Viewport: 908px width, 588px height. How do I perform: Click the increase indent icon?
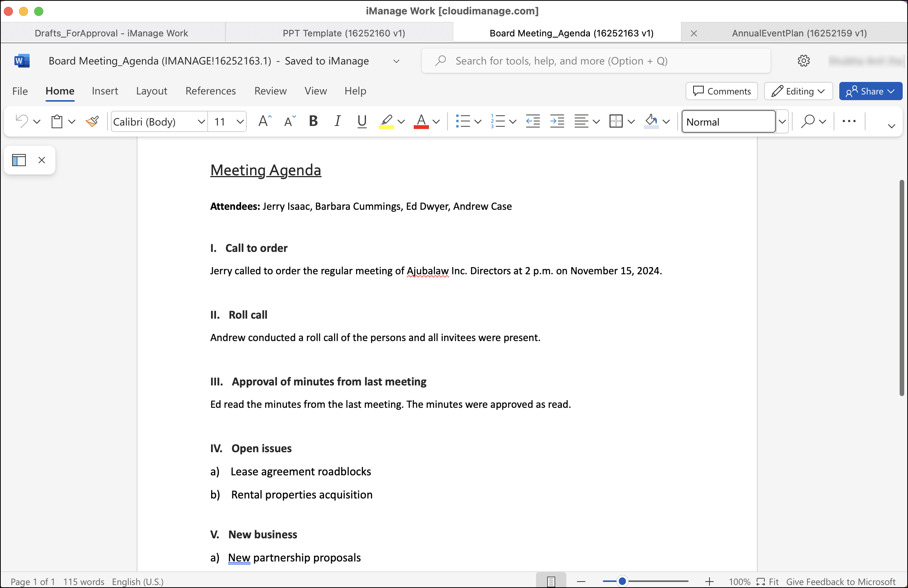click(557, 122)
